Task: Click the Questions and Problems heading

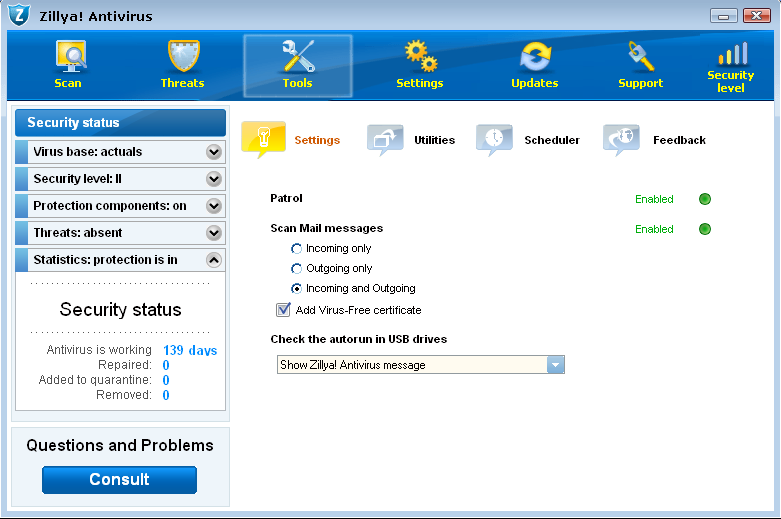Action: click(x=120, y=445)
